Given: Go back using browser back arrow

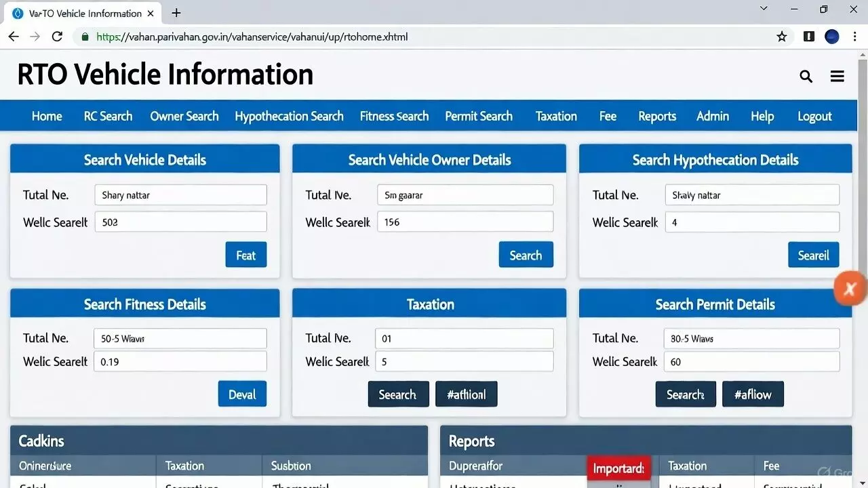Looking at the screenshot, I should (14, 37).
